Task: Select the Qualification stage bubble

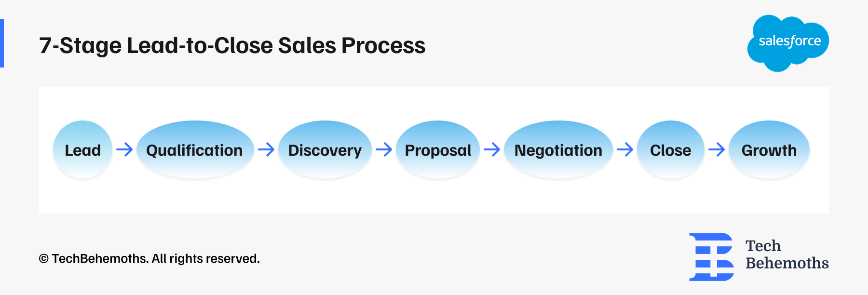Action: 195,150
